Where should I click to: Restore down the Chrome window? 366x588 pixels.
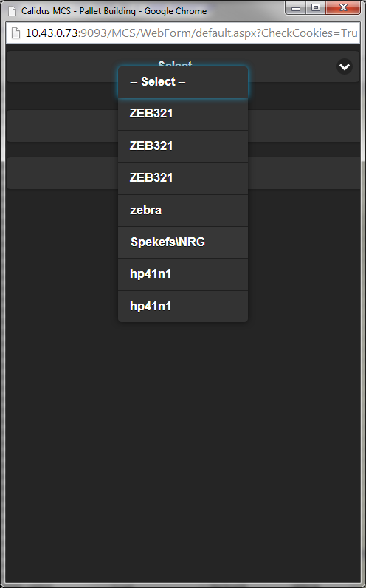(316, 7)
